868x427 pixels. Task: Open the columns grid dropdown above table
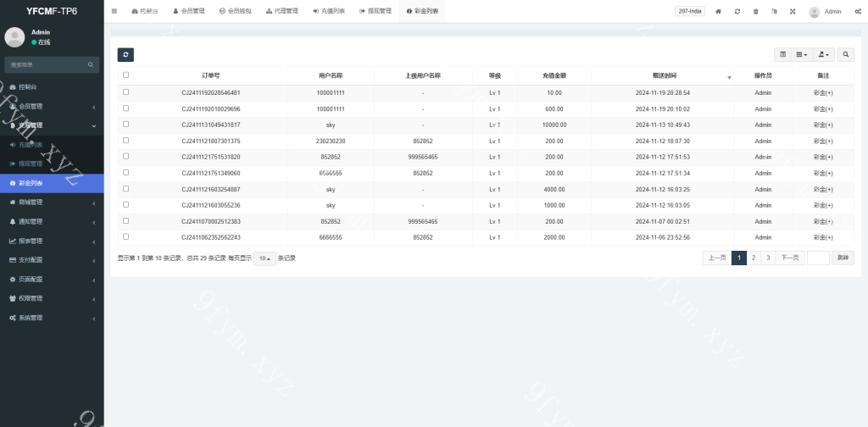point(802,54)
